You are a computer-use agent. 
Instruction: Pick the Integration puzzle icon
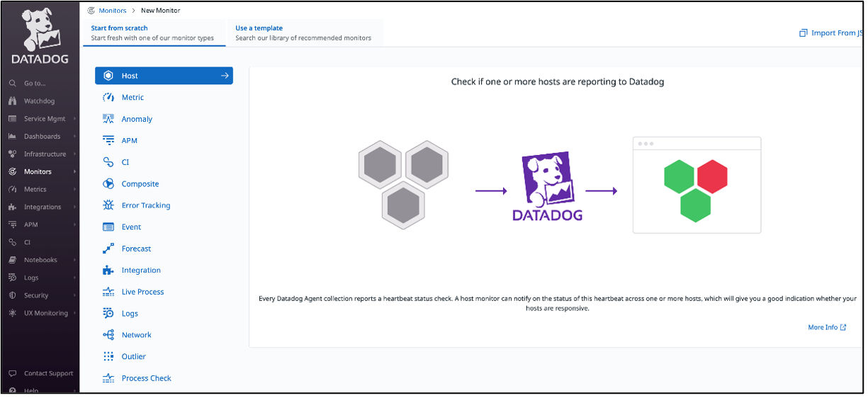point(108,271)
